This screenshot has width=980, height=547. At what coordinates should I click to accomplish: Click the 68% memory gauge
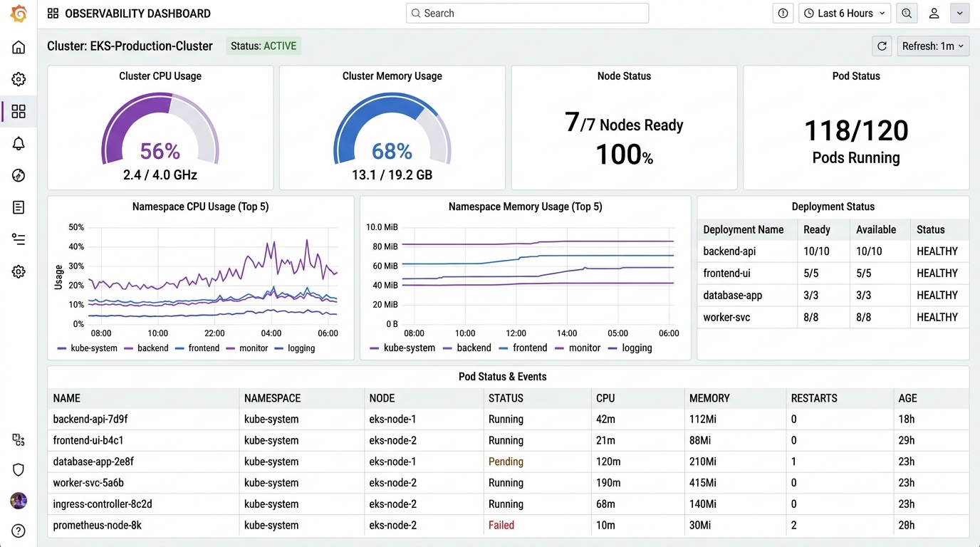392,130
